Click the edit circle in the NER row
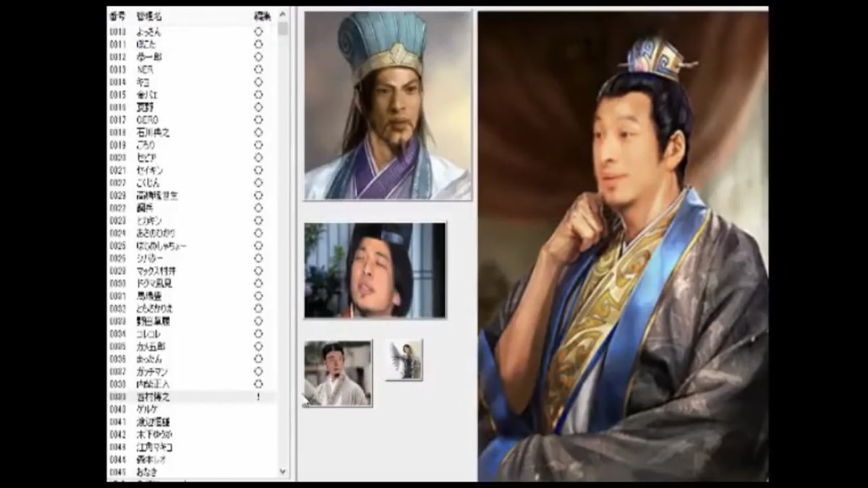 (x=258, y=69)
